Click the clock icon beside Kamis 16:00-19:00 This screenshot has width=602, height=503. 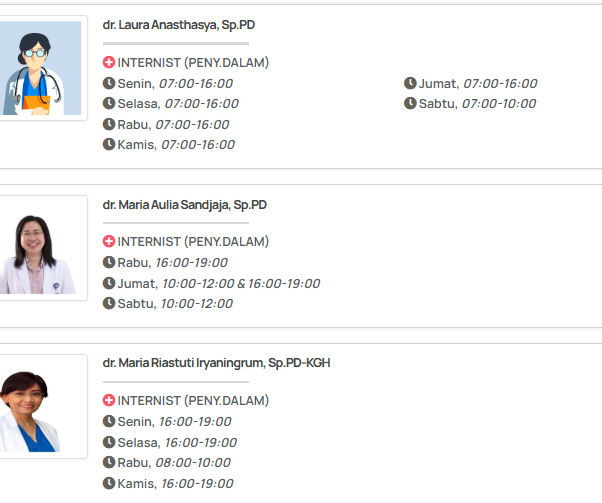(109, 483)
